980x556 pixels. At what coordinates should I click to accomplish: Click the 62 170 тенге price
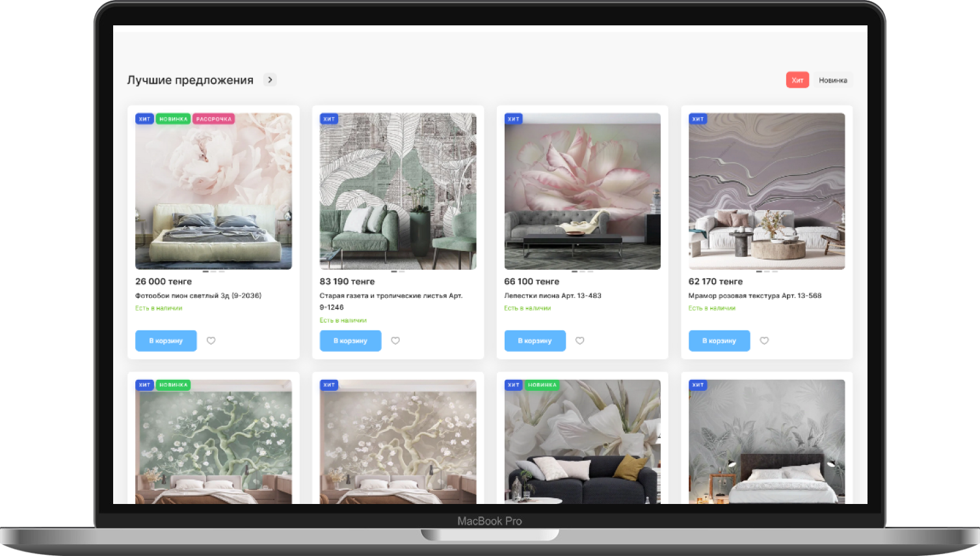point(715,282)
